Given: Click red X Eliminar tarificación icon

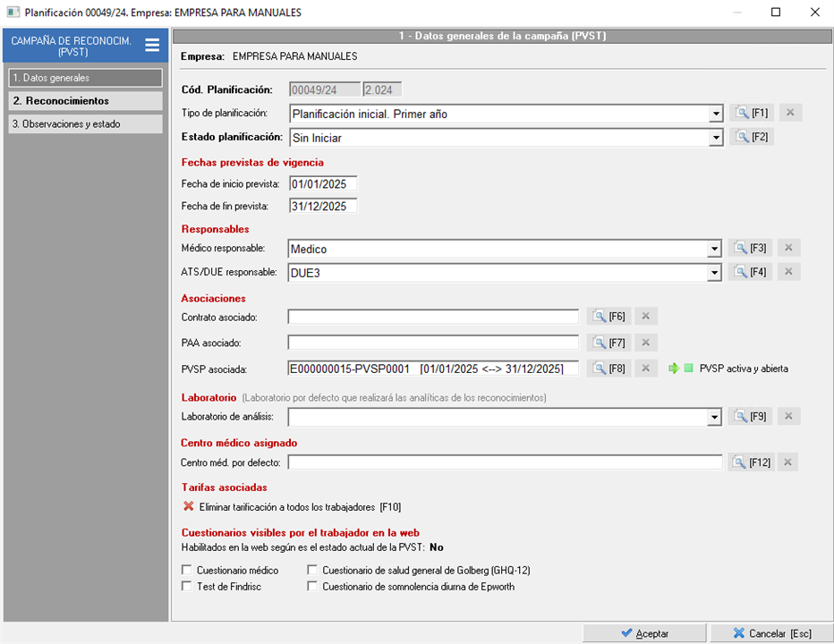Looking at the screenshot, I should pos(188,507).
